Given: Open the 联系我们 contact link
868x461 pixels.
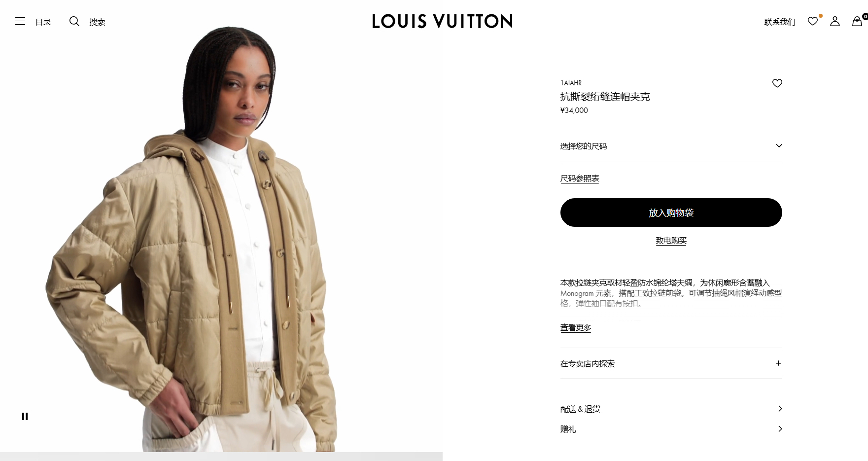Looking at the screenshot, I should coord(780,22).
